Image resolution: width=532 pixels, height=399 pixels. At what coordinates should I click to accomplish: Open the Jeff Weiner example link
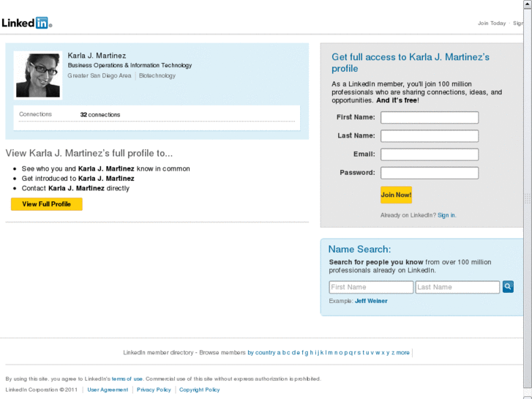[371, 301]
